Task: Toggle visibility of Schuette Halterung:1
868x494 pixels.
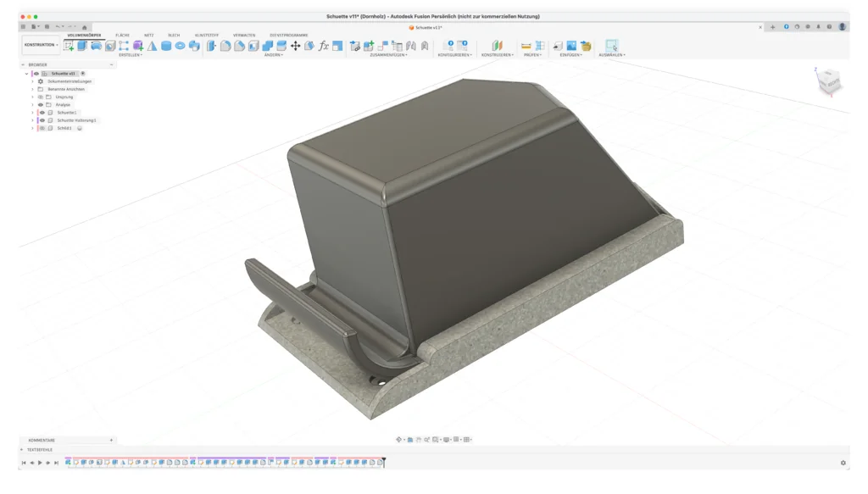Action: point(42,120)
